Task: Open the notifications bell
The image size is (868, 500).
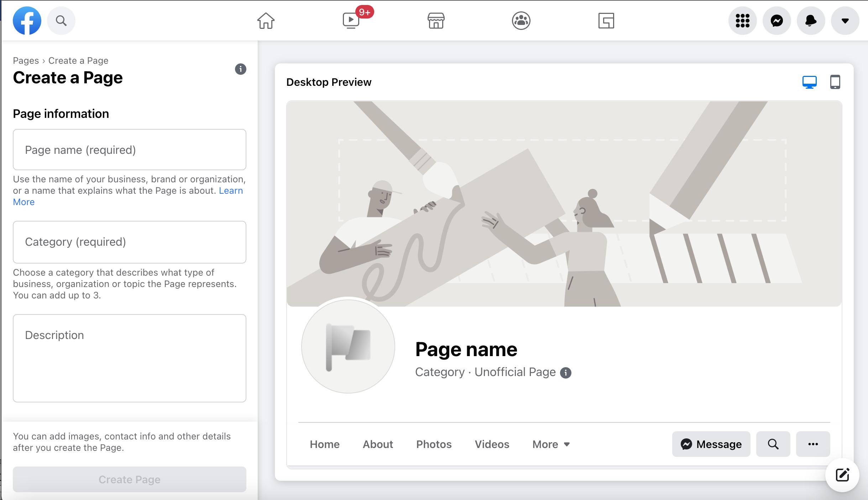Action: tap(811, 21)
